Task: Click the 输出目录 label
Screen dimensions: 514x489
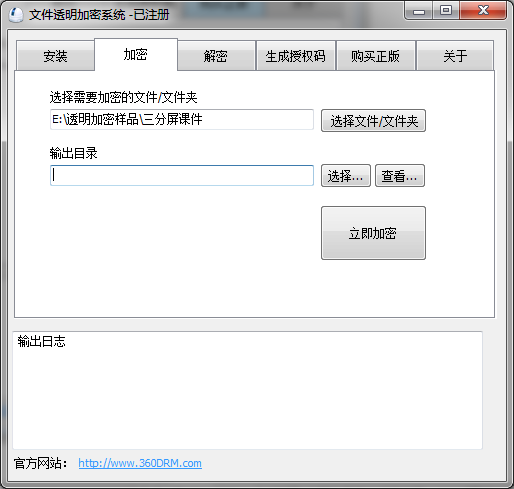Action: coord(73,153)
